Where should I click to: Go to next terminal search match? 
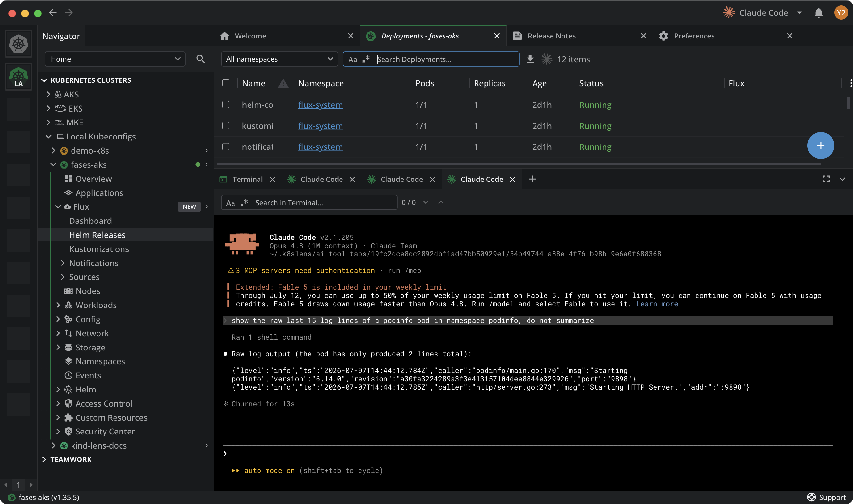[425, 202]
